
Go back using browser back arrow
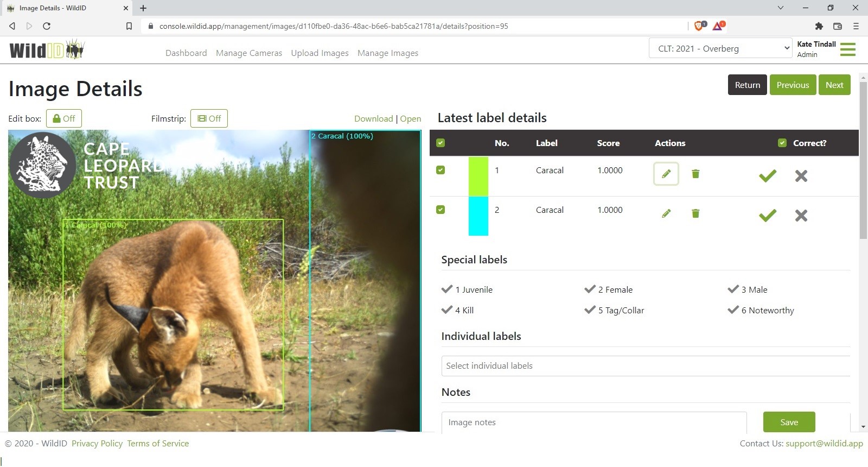coord(12,26)
